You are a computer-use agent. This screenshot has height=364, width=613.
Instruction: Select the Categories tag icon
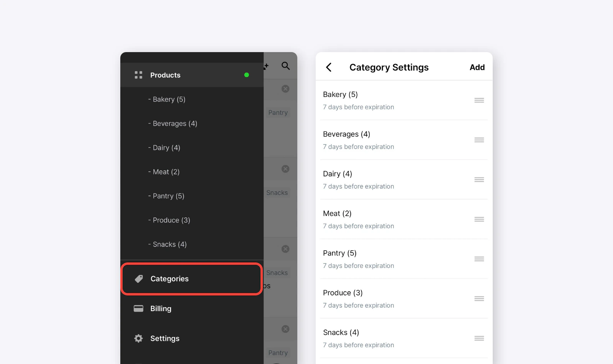pyautogui.click(x=138, y=279)
